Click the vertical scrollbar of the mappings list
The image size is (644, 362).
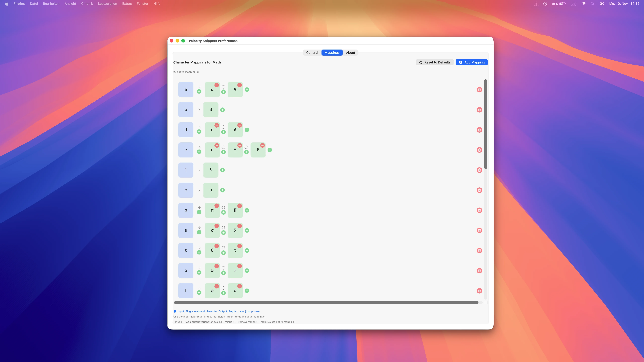click(486, 124)
